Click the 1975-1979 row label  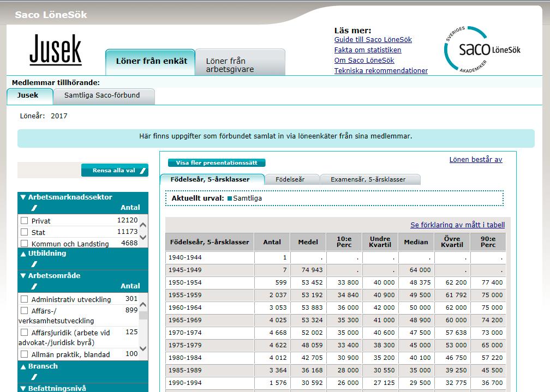pyautogui.click(x=185, y=345)
